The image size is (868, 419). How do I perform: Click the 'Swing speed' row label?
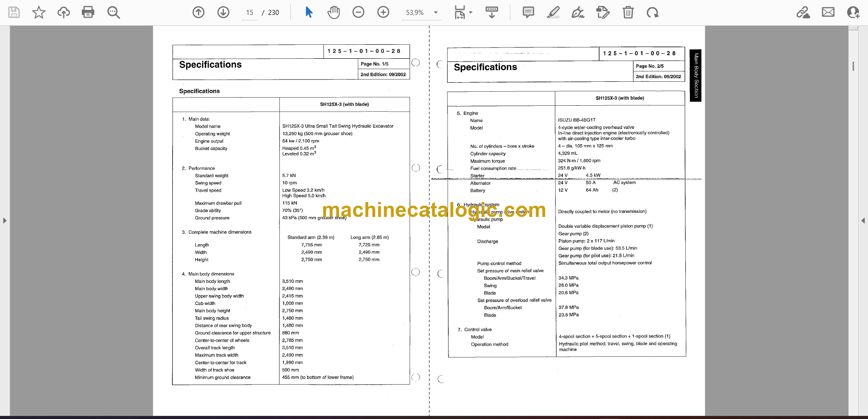208,183
